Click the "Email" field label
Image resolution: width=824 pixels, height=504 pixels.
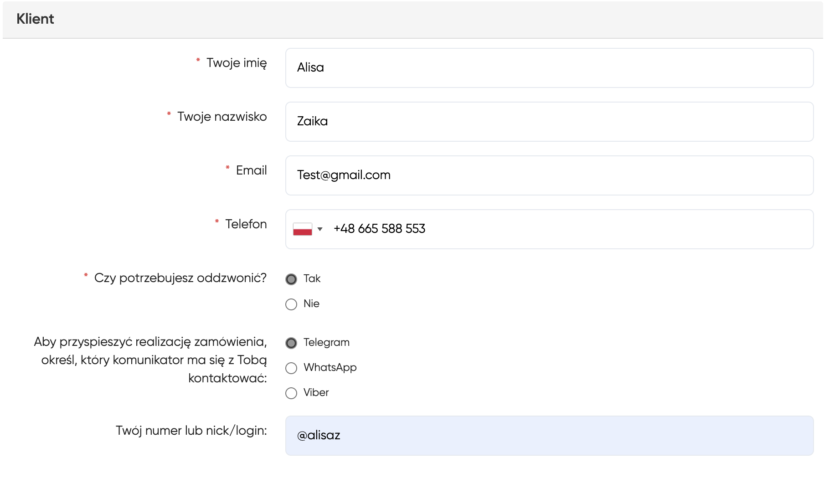(251, 170)
